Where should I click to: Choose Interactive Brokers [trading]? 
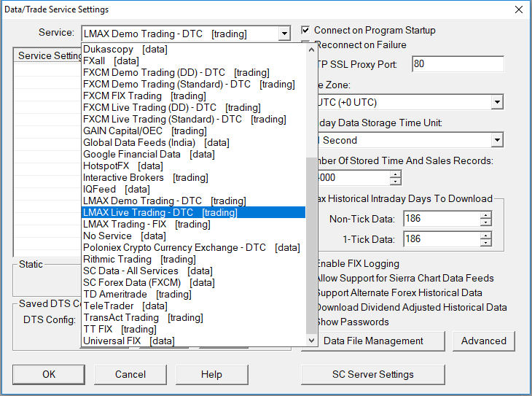[x=193, y=178]
